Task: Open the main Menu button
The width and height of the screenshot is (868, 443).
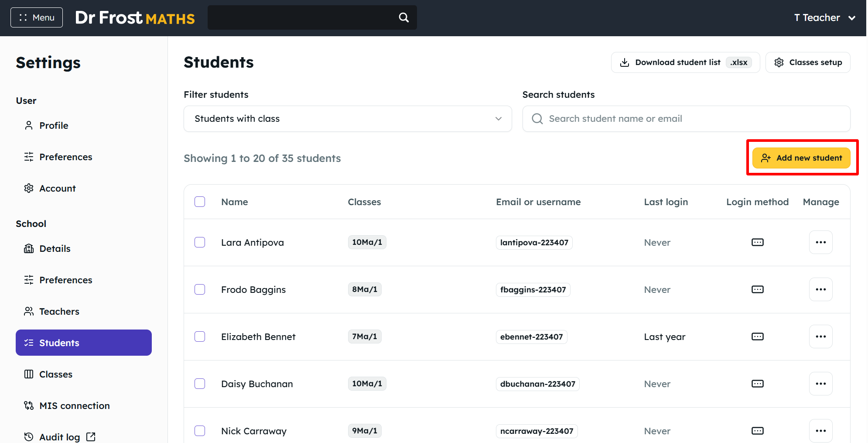Action: point(37,17)
